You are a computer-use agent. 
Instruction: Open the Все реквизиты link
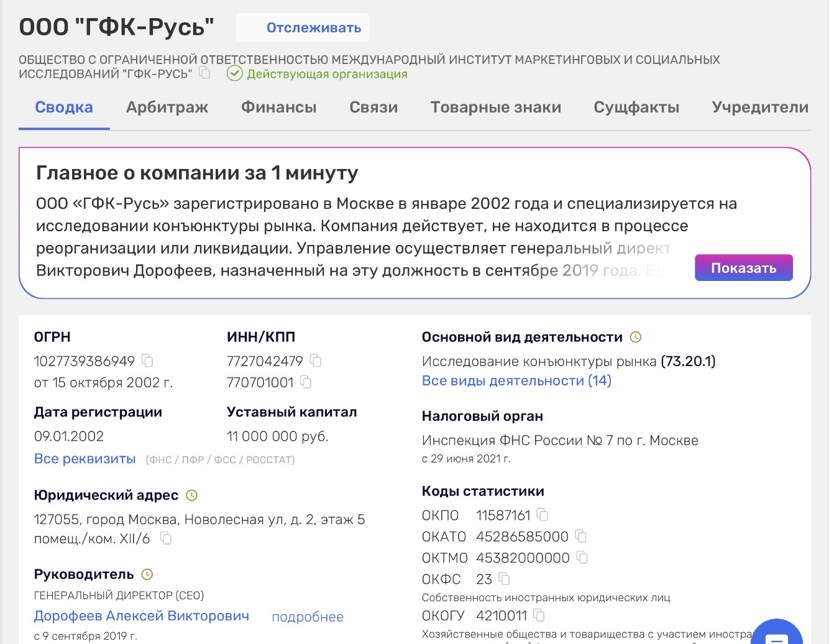85,459
